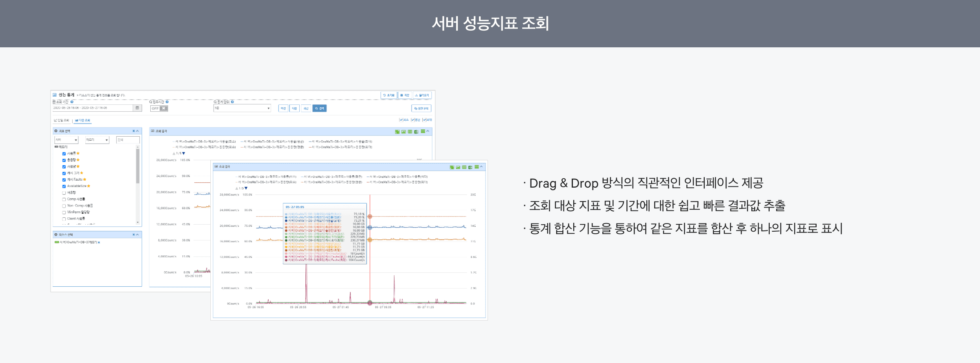The width and height of the screenshot is (980, 363).
Task: Check the Comp 사용률 checkbox
Action: (64, 199)
